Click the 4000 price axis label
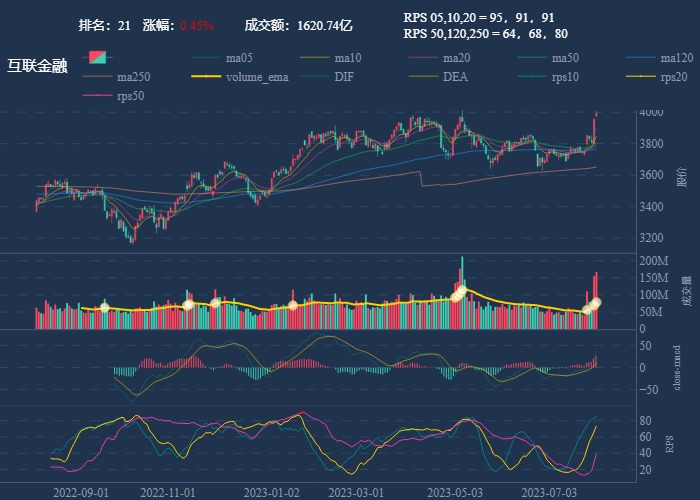 651,112
